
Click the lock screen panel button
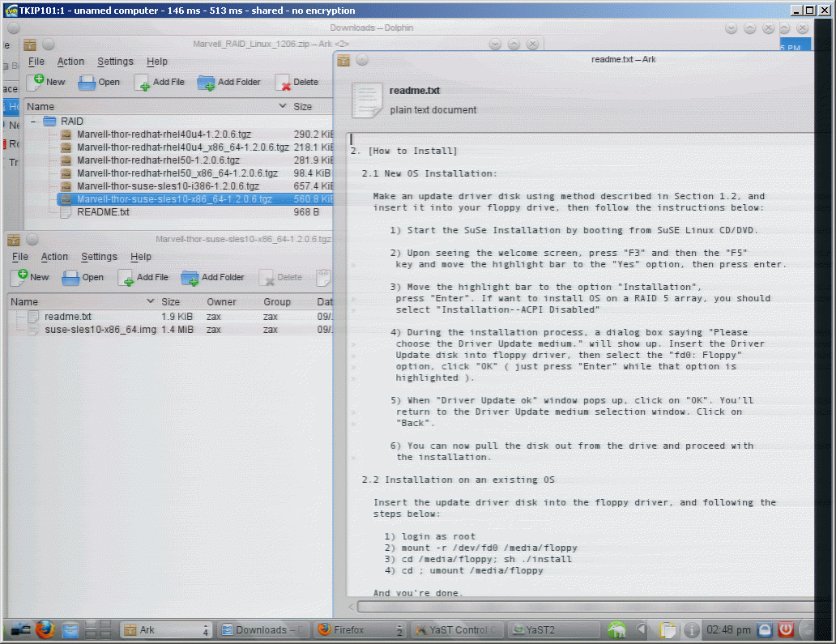[x=765, y=630]
